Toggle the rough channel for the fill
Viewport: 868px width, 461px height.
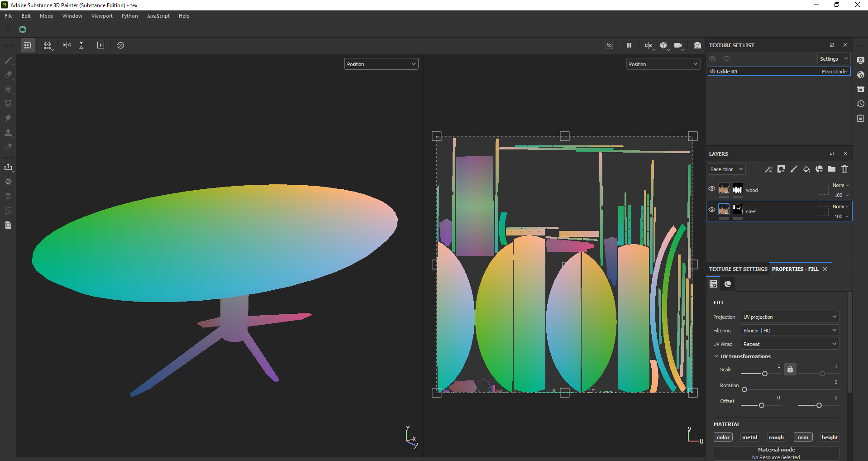776,437
